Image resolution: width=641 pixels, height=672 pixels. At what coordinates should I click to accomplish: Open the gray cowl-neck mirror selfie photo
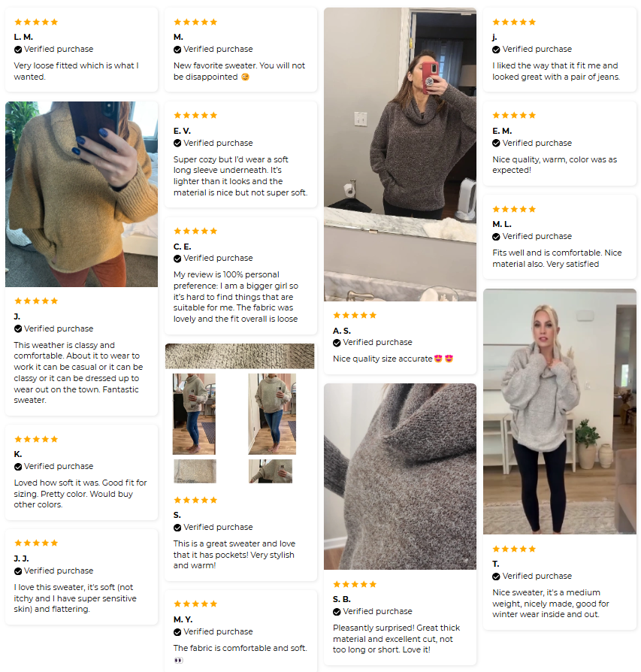pyautogui.click(x=401, y=154)
